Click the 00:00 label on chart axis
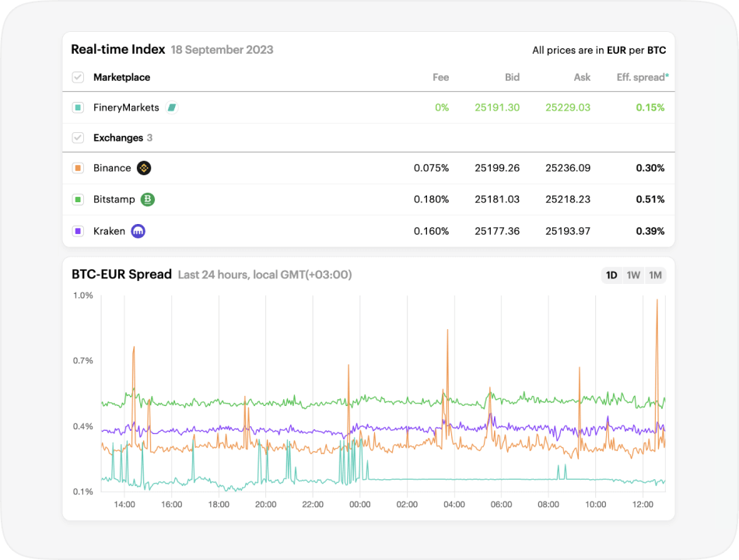The image size is (739, 560). pos(359,505)
